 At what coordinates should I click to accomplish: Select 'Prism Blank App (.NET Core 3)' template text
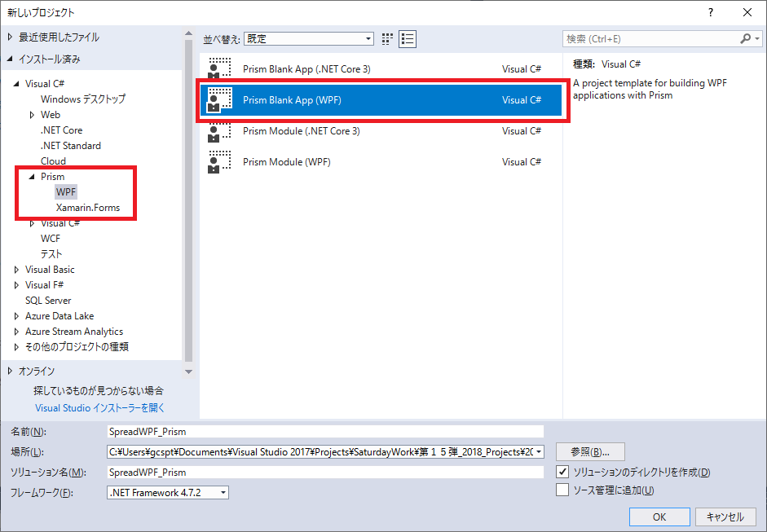tap(306, 69)
